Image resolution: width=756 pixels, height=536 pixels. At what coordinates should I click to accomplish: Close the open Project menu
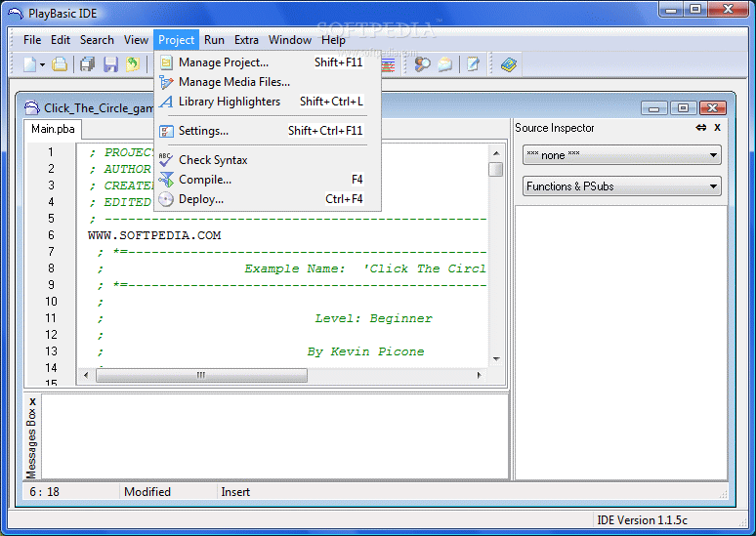[176, 40]
